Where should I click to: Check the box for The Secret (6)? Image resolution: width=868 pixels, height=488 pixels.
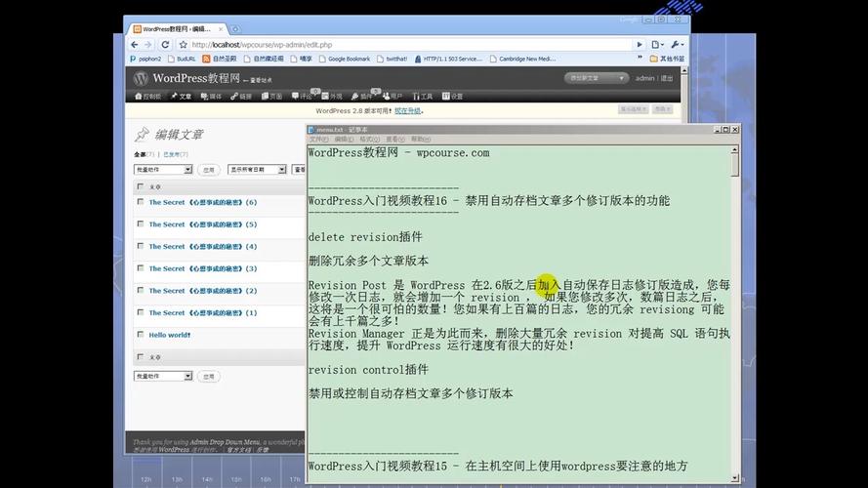coord(140,202)
